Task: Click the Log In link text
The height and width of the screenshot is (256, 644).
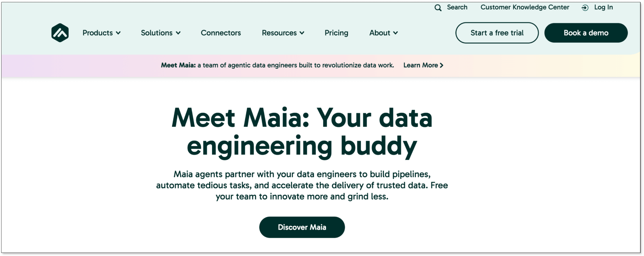Action: point(603,7)
